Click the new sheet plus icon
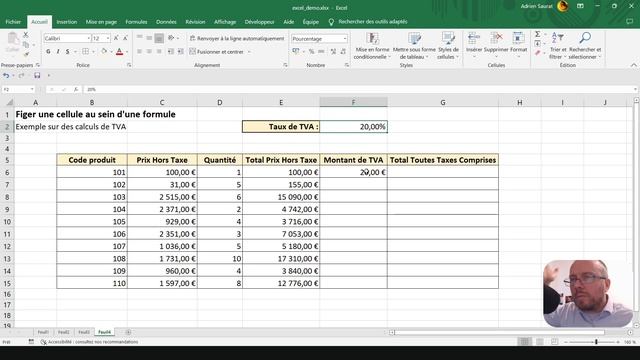 [x=128, y=332]
